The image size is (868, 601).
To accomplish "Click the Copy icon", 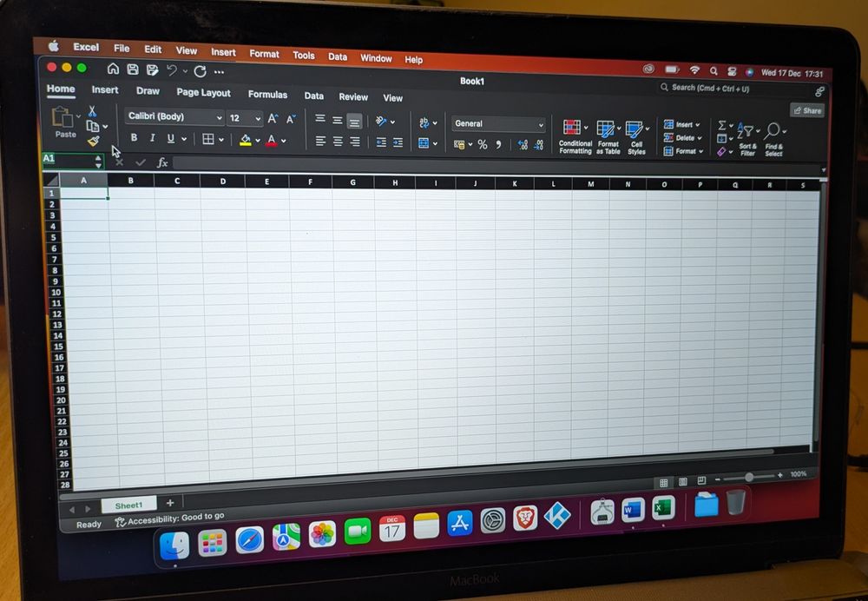I will click(x=93, y=126).
